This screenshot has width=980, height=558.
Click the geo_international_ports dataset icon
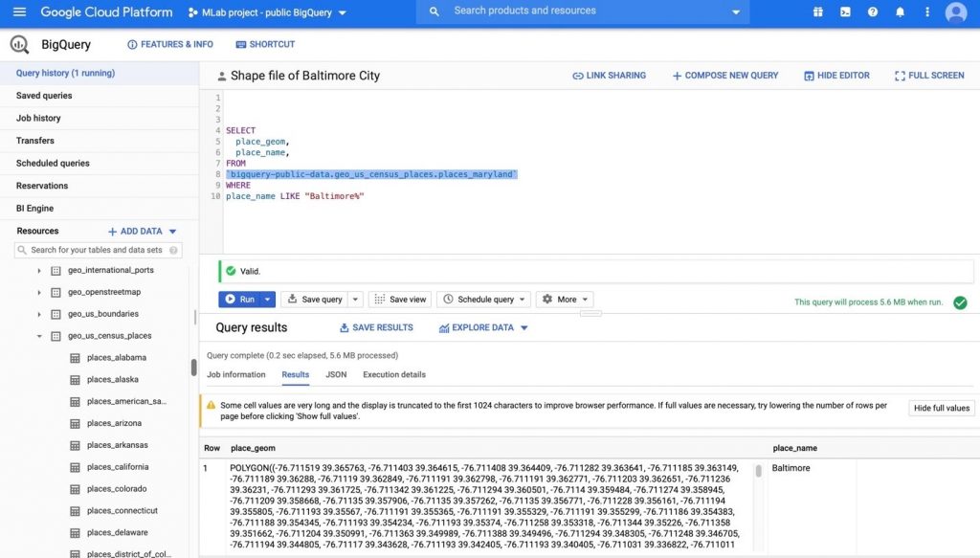56,271
